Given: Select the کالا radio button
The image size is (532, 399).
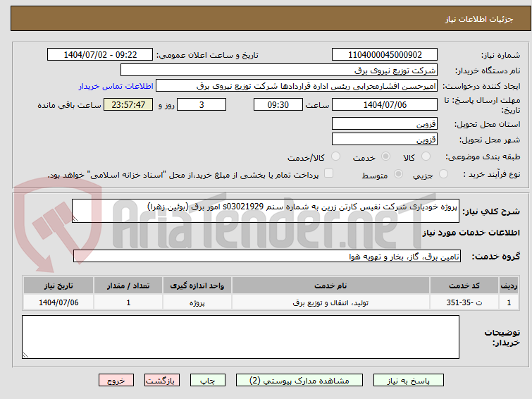Looking at the screenshot, I should 426,156.
